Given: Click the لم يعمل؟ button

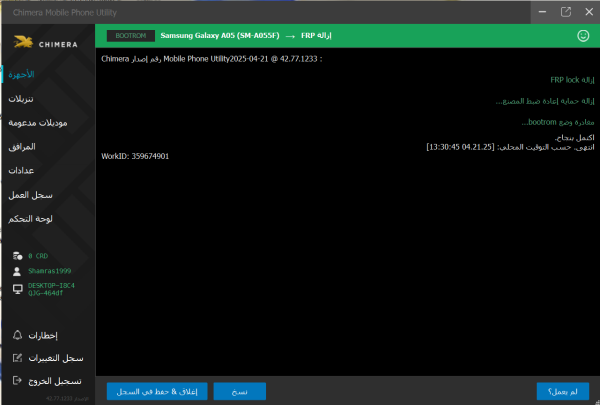Looking at the screenshot, I should 562,391.
